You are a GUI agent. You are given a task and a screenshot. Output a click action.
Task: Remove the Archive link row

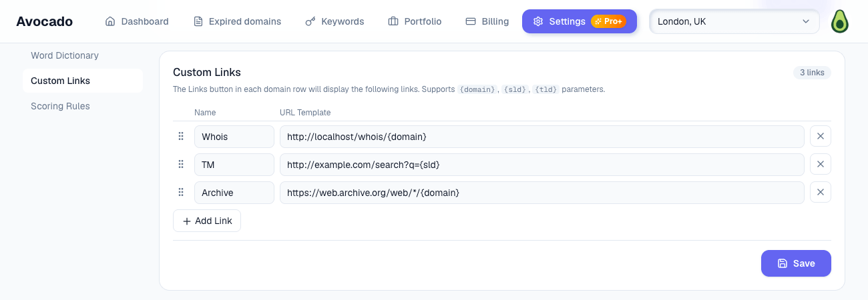coord(821,192)
